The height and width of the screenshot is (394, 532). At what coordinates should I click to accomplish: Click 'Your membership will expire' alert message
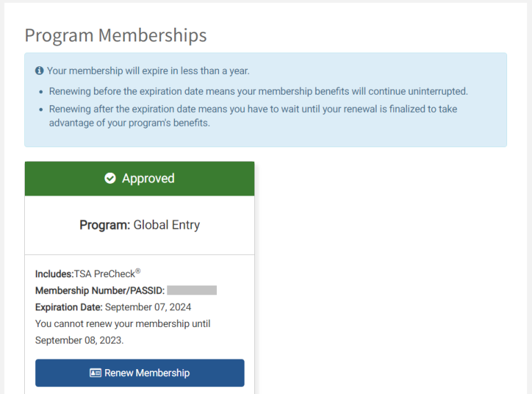[x=148, y=71]
